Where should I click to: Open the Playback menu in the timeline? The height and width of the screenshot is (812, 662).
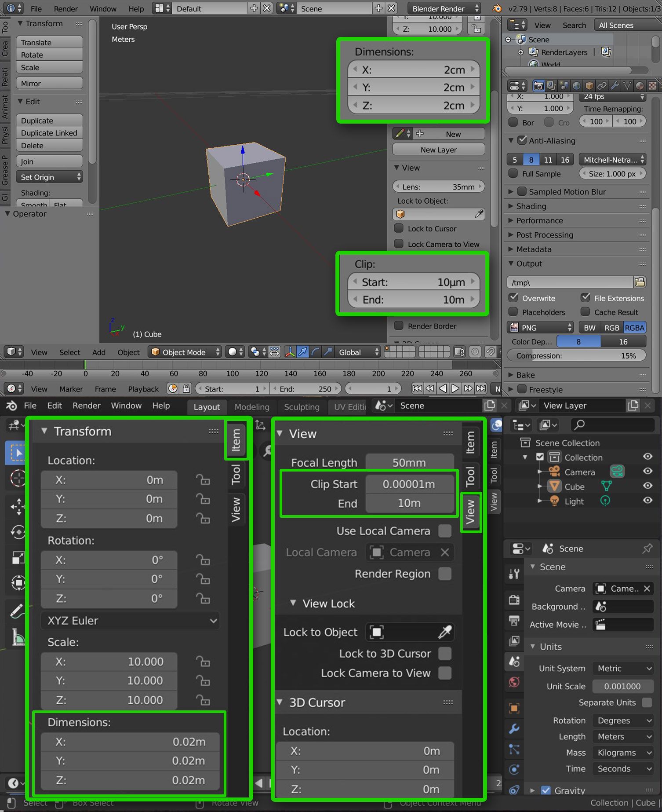point(143,389)
